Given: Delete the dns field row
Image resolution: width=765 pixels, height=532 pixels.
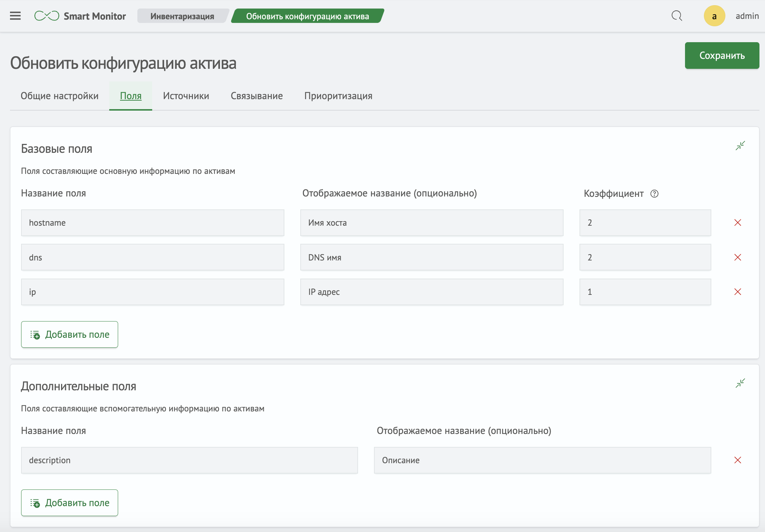Looking at the screenshot, I should 738,257.
